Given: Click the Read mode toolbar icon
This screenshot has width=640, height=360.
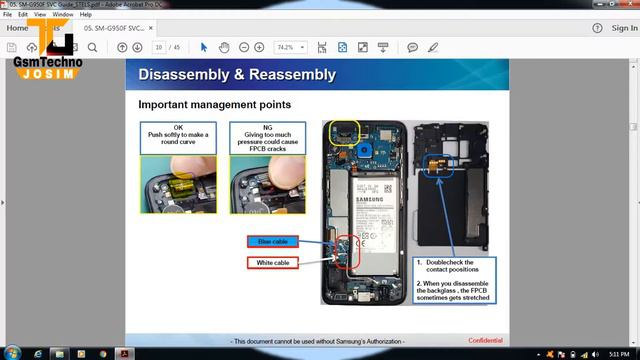Looking at the screenshot, I should [x=383, y=47].
